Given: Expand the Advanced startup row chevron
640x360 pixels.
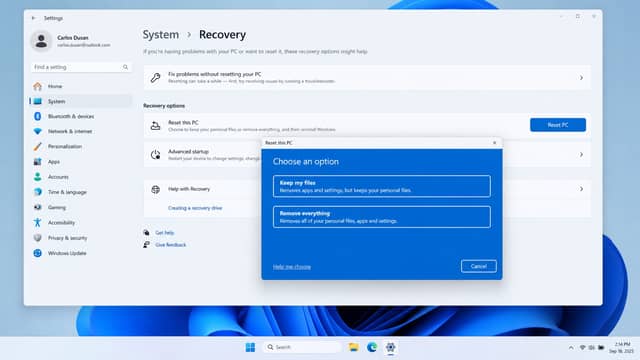Looking at the screenshot, I should (x=581, y=155).
